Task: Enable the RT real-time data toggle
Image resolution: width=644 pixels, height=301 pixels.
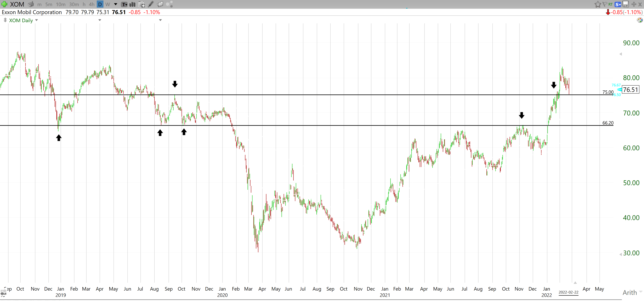Action: pos(611,4)
